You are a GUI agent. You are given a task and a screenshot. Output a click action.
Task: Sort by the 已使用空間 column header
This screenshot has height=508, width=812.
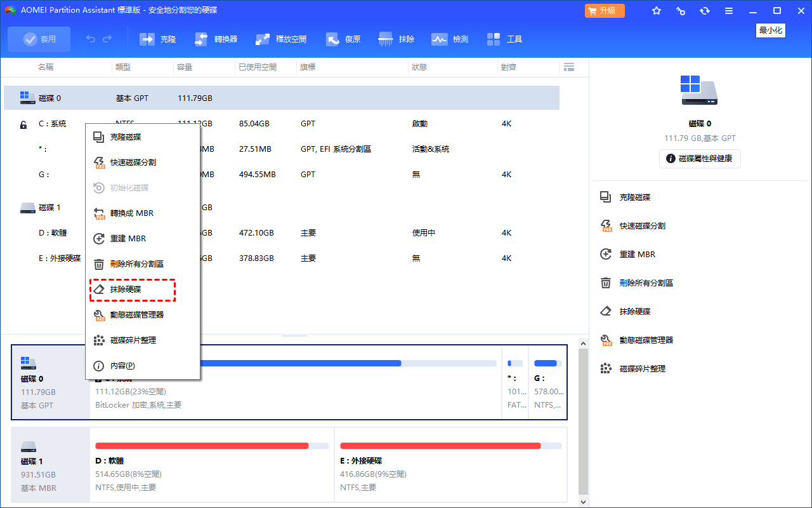pos(258,67)
